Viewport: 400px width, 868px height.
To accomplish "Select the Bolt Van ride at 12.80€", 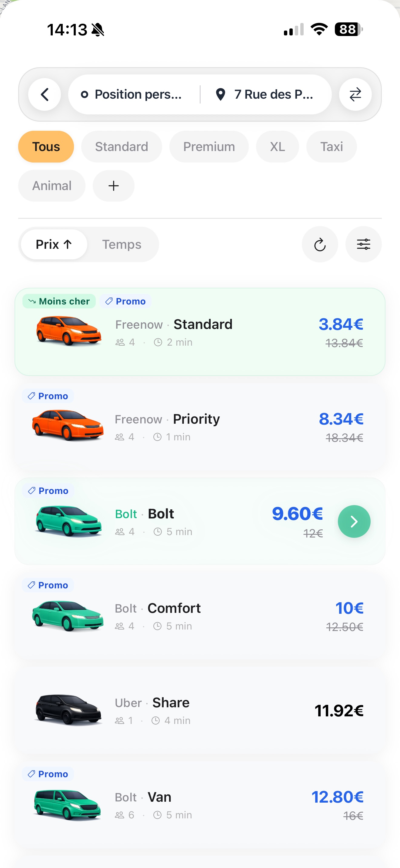I will [200, 805].
